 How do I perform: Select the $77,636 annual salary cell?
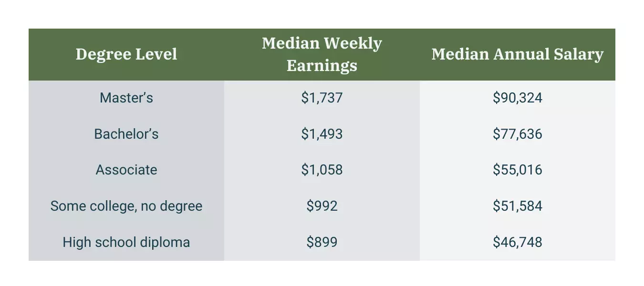point(518,134)
